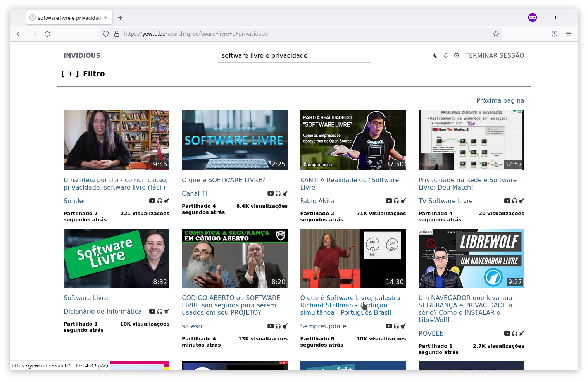This screenshot has width=588, height=381.
Task: Visit safesrc channel page
Action: (x=193, y=326)
